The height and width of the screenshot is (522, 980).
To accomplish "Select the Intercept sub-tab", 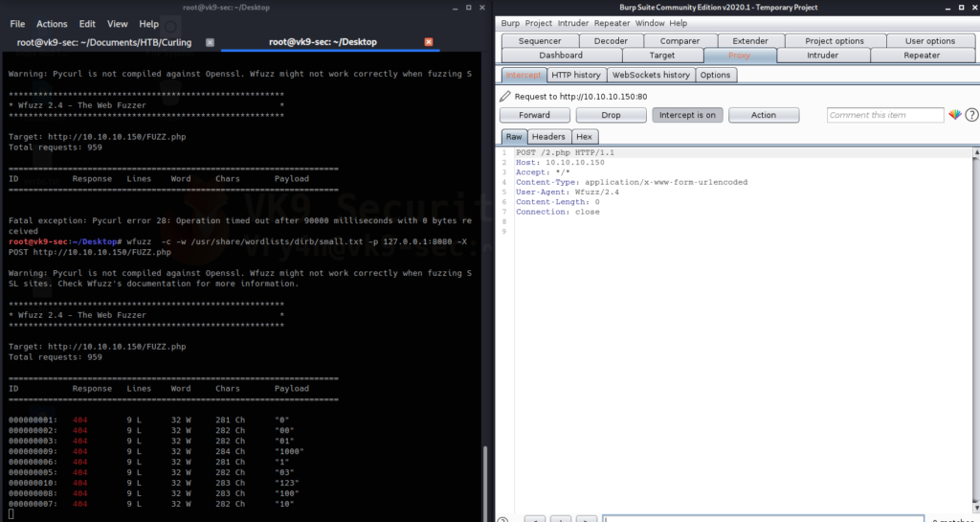I will (523, 75).
